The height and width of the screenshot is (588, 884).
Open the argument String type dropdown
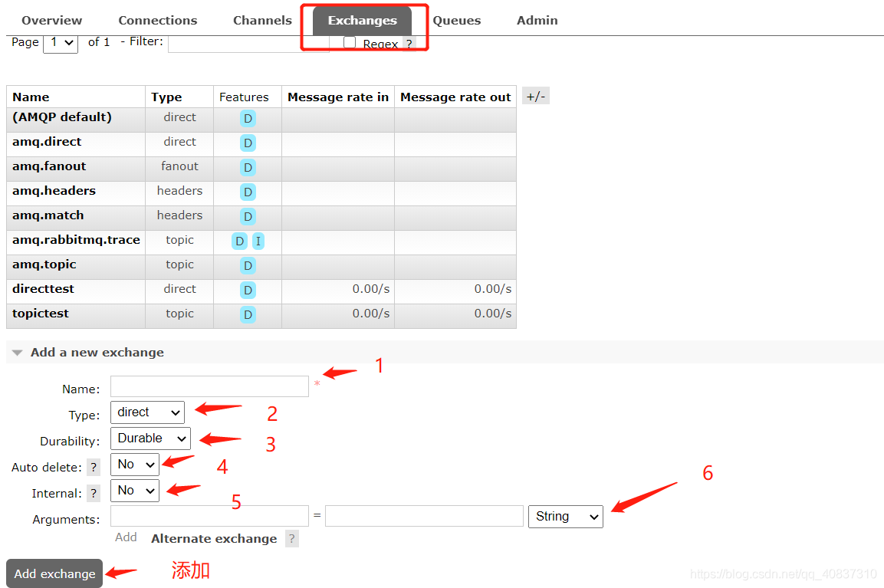click(x=566, y=517)
